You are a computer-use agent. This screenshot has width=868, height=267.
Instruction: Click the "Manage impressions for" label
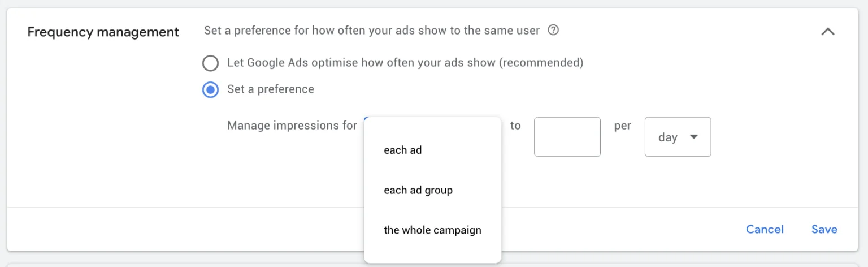pyautogui.click(x=292, y=126)
